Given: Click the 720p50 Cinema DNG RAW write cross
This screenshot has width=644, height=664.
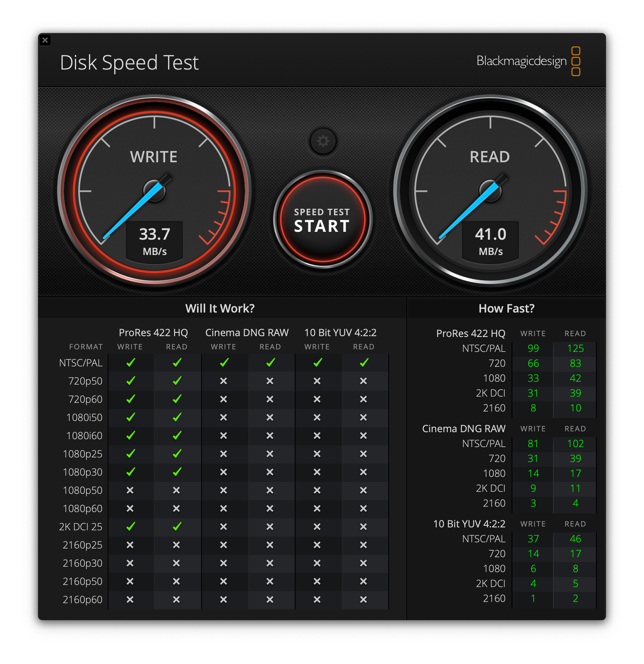Looking at the screenshot, I should click(223, 381).
